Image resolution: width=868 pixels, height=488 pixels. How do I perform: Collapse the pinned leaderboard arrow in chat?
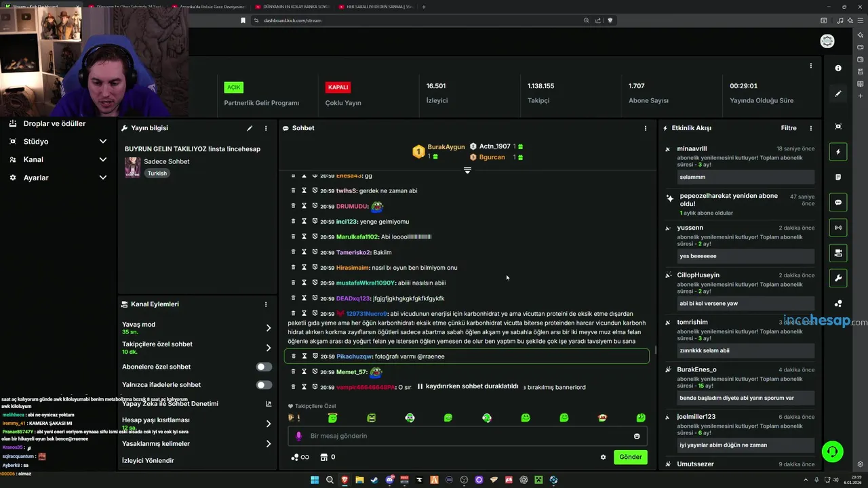tap(467, 170)
